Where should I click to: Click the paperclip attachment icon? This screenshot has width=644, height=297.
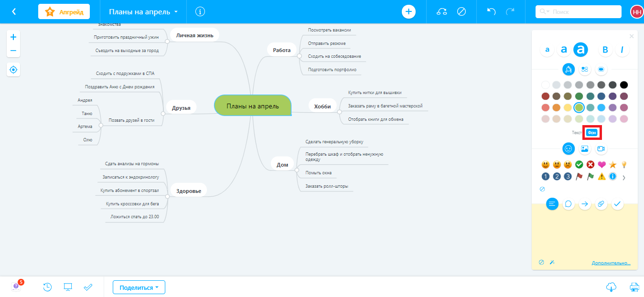[x=601, y=204]
